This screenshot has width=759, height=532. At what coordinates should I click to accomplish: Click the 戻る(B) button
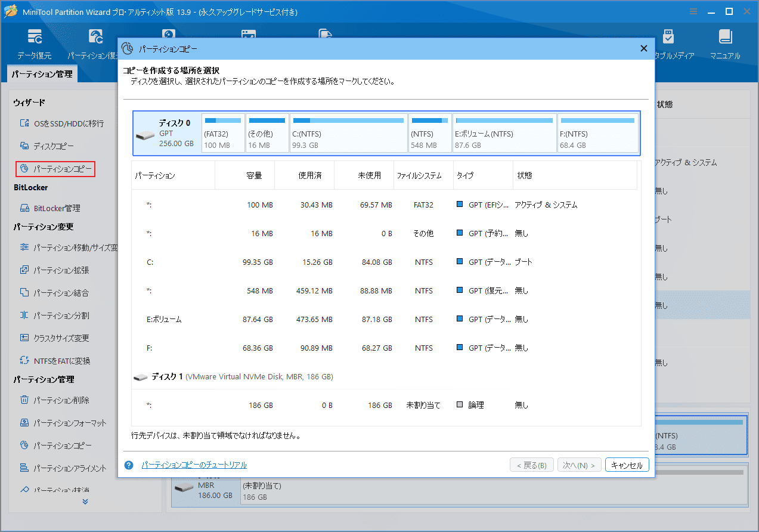(532, 465)
